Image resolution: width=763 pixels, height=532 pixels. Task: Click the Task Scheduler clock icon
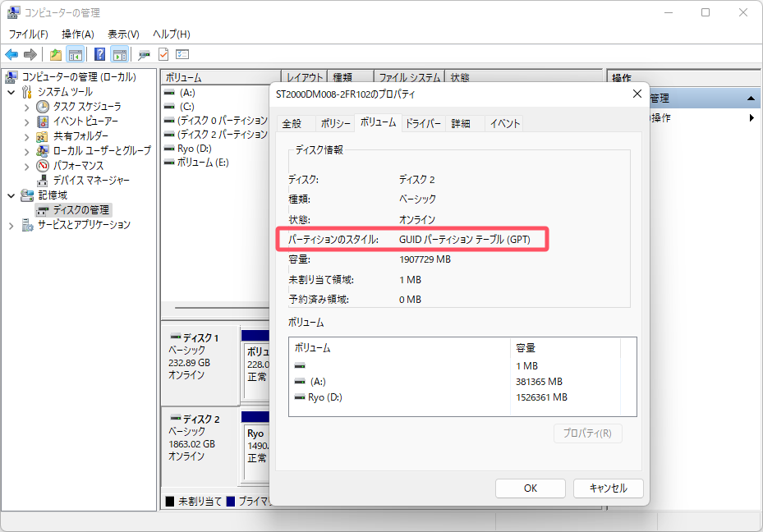(44, 107)
